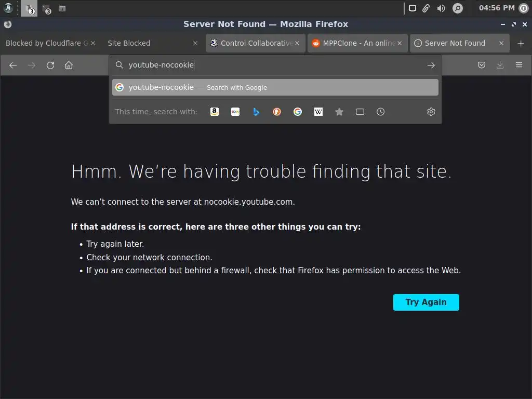Open the system applications menu

click(8, 8)
